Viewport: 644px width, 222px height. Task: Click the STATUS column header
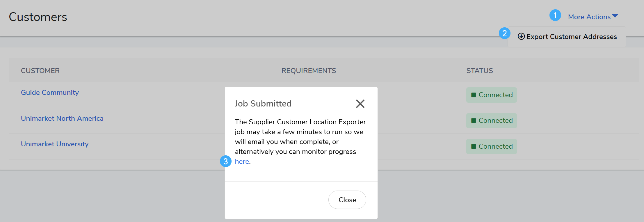tap(479, 71)
